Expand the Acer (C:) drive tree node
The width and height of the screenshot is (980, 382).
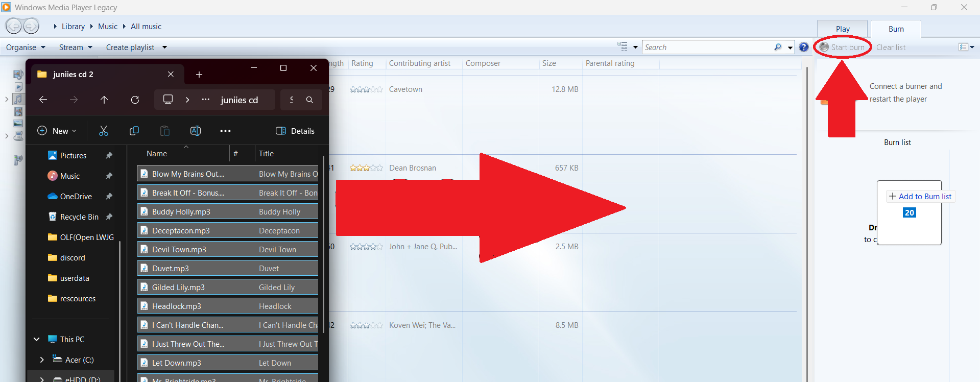(42, 360)
